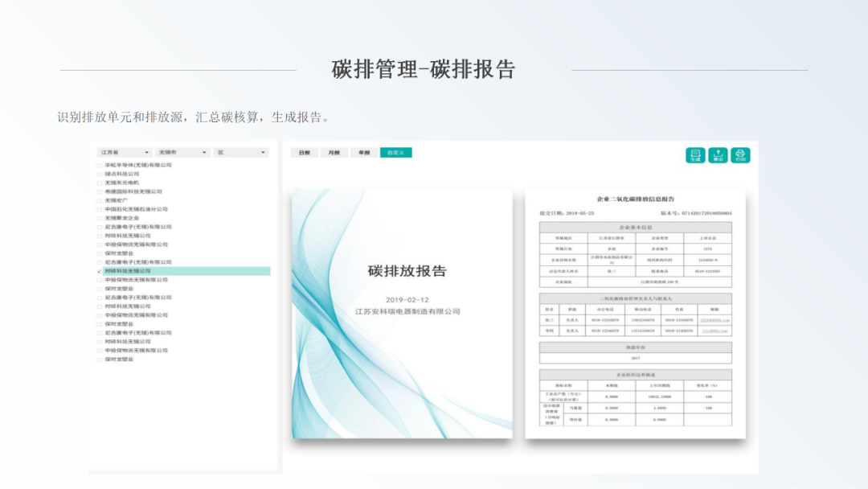Enable the 无锡东元电机 checkbox
The height and width of the screenshot is (489, 868).
coord(100,183)
